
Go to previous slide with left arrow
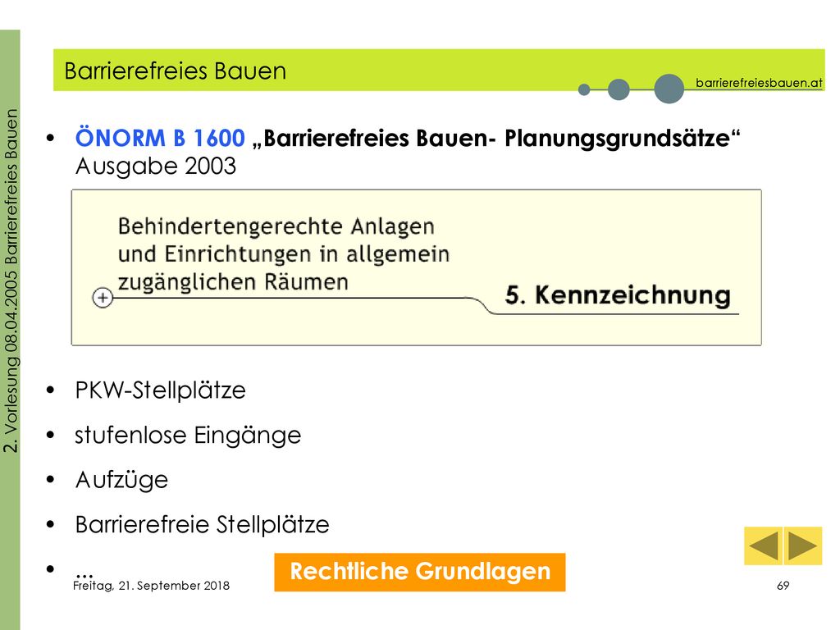coord(764,546)
